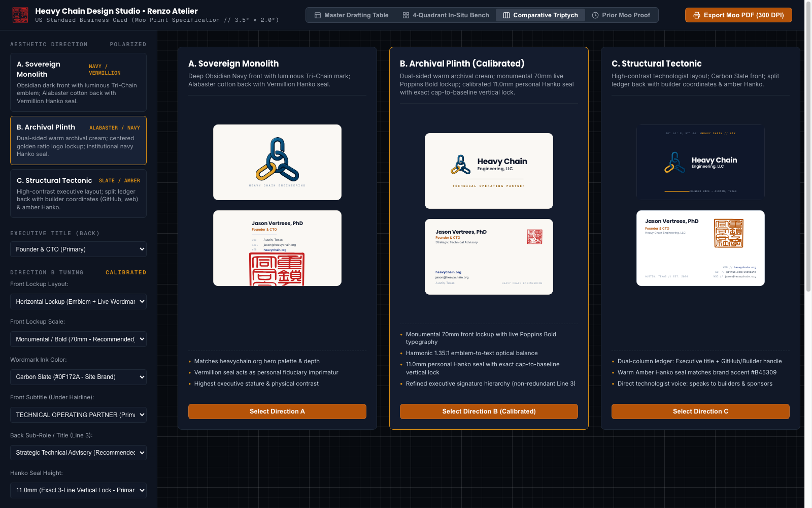Open the Master Drafting Table tab

tap(351, 15)
